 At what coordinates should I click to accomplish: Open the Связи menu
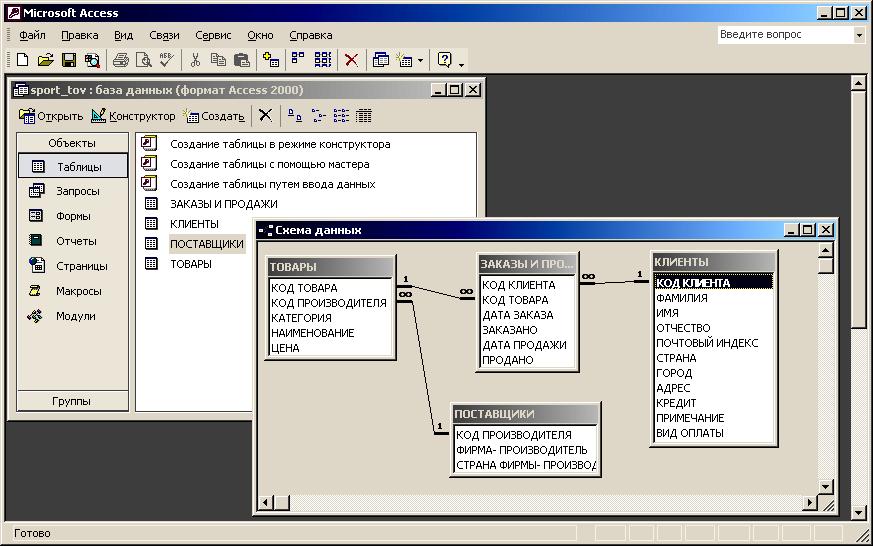(x=164, y=35)
